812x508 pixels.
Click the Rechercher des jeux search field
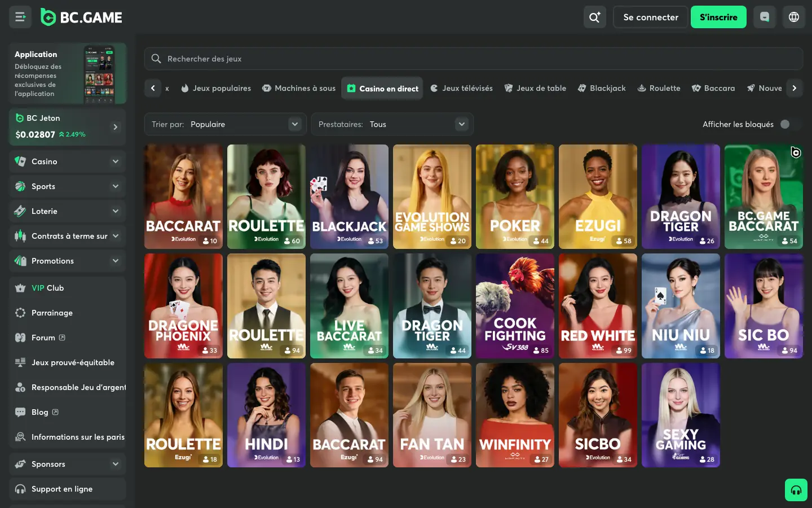474,59
